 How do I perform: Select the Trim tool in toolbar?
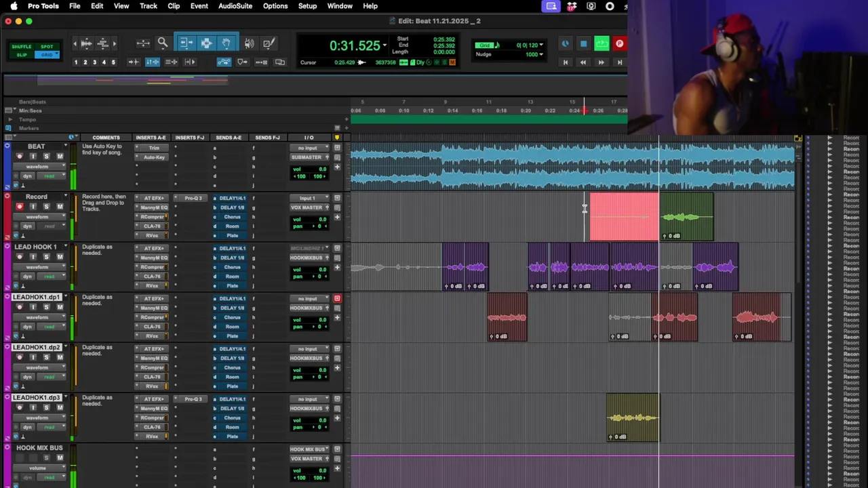(186, 43)
